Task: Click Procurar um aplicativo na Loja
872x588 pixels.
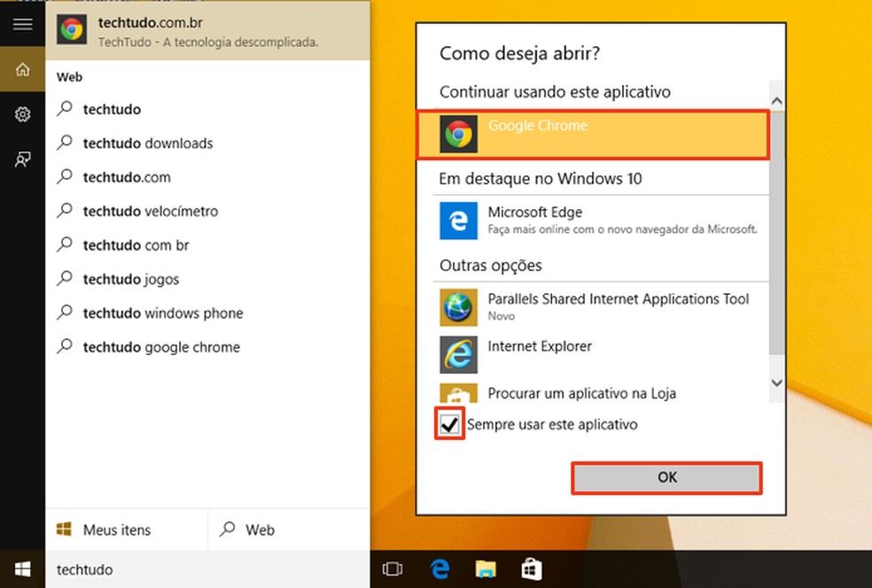Action: click(581, 393)
